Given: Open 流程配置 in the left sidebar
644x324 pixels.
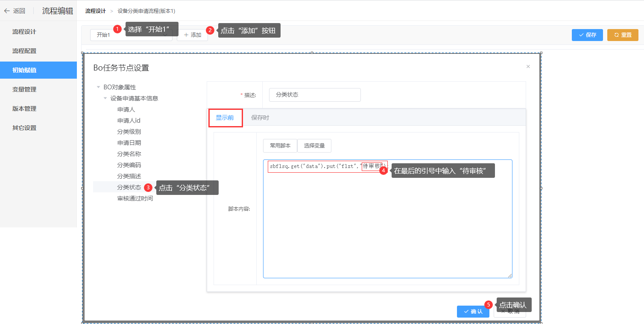Looking at the screenshot, I should [38, 51].
